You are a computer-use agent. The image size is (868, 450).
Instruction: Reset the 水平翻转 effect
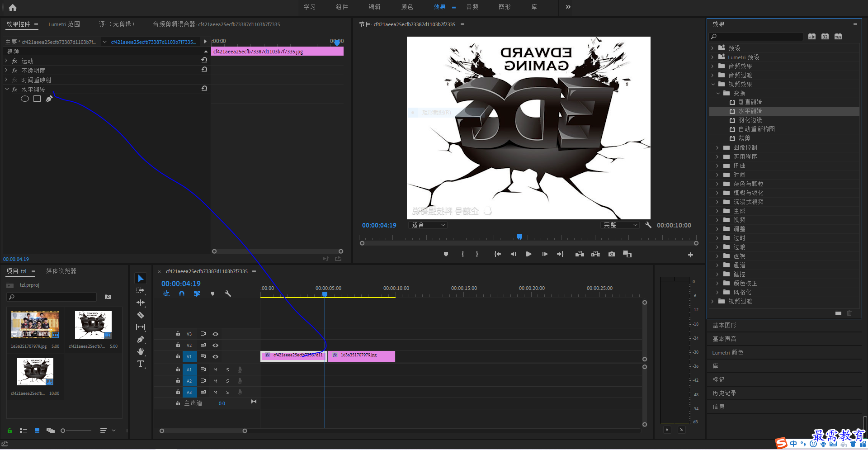[x=204, y=89]
